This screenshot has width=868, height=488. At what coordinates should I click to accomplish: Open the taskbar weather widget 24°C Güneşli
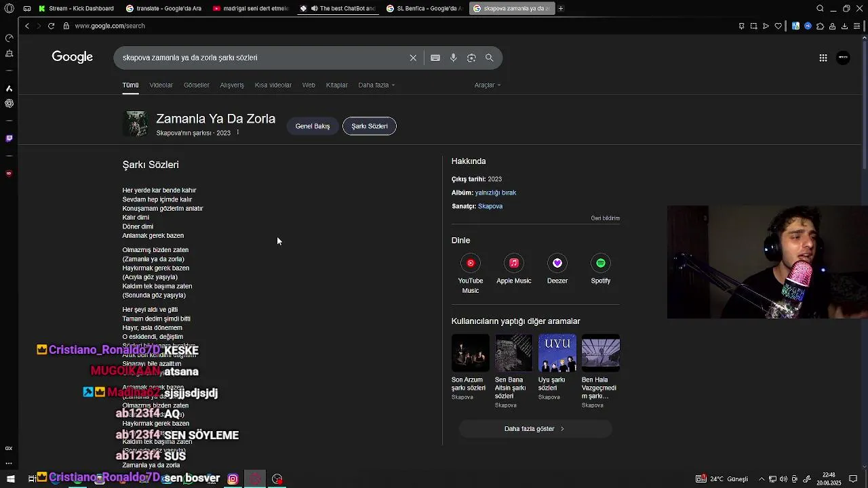click(x=722, y=479)
